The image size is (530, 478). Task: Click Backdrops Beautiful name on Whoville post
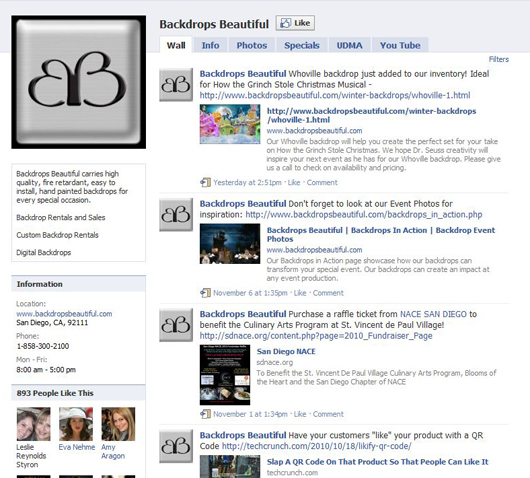point(243,74)
